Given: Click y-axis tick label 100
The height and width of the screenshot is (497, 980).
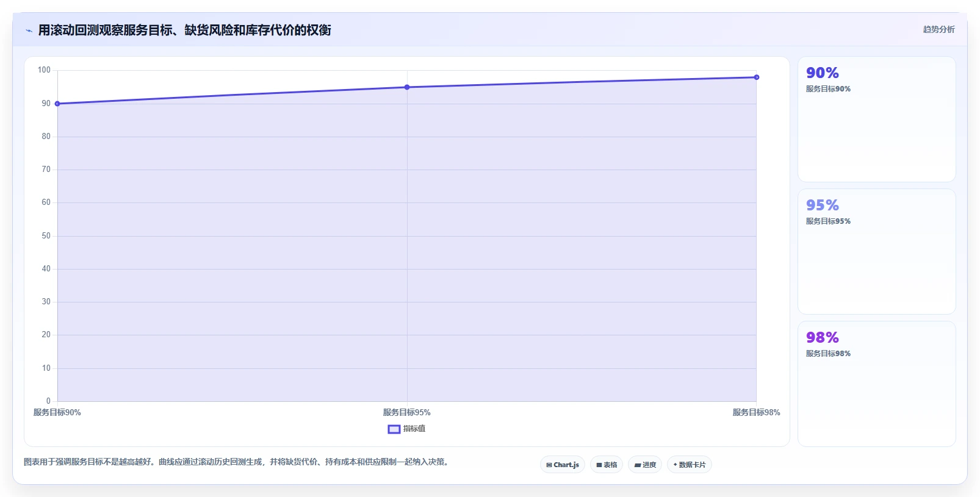Looking at the screenshot, I should pos(44,70).
